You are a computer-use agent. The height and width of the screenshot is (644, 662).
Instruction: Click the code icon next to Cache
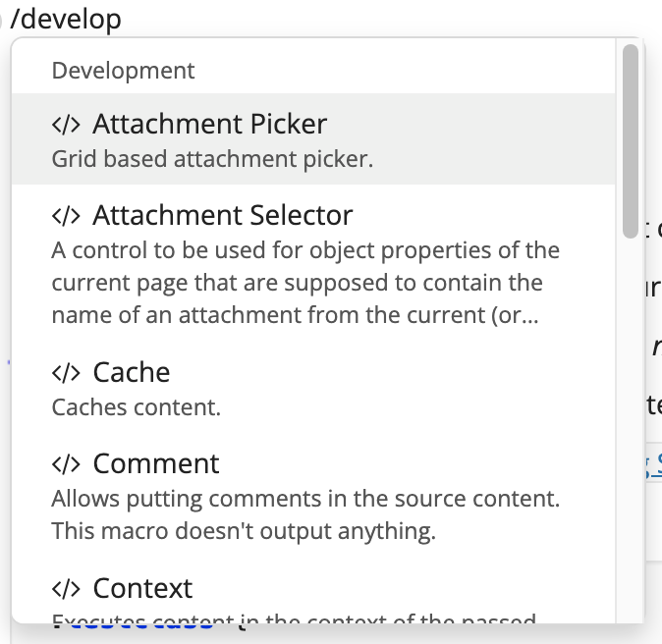[x=66, y=373]
